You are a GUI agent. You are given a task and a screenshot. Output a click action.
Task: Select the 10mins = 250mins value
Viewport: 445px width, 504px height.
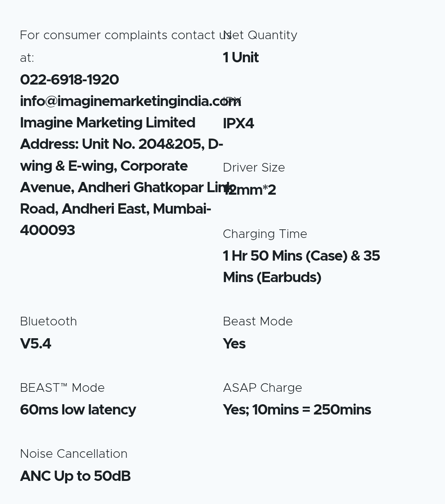click(x=297, y=410)
